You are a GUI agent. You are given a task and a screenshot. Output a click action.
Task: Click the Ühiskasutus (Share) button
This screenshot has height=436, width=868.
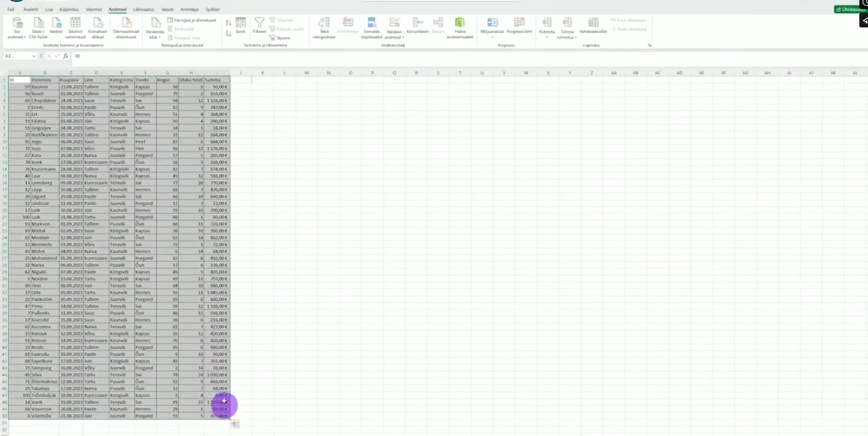point(850,9)
